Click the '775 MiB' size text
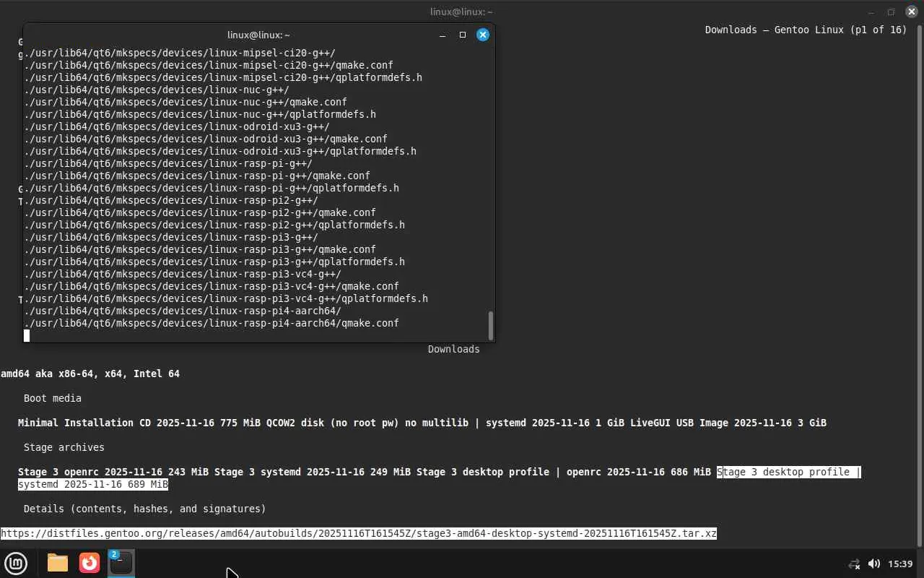Image resolution: width=924 pixels, height=578 pixels. pyautogui.click(x=240, y=423)
